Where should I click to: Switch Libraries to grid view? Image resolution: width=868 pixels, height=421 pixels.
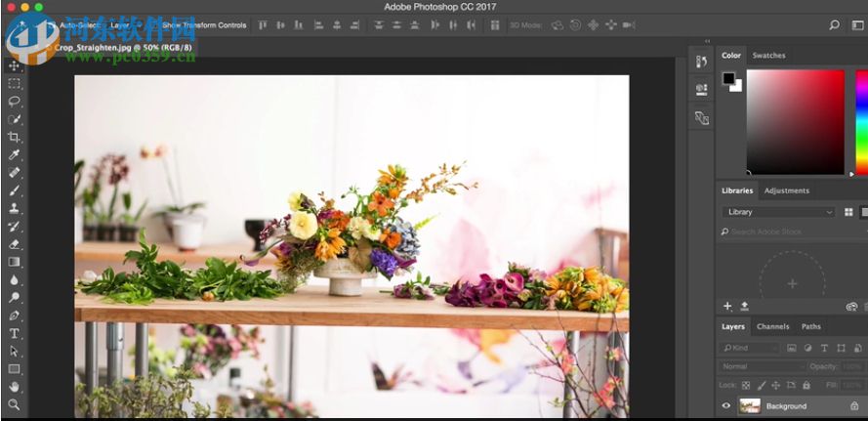click(x=848, y=212)
